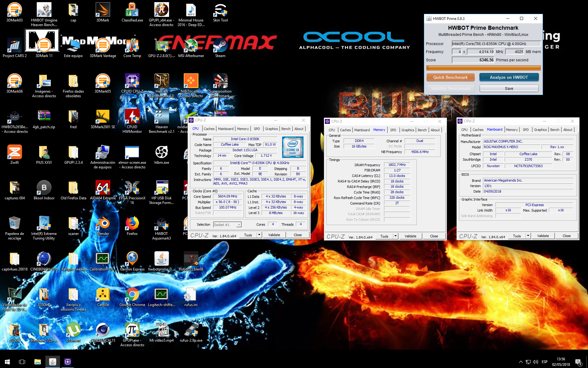
Task: Open Blender desktop icon
Action: (103, 226)
